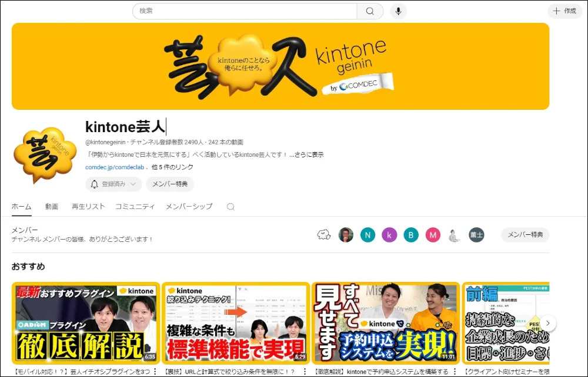Expand channel description with さらに表示
The height and width of the screenshot is (377, 588).
click(x=309, y=154)
